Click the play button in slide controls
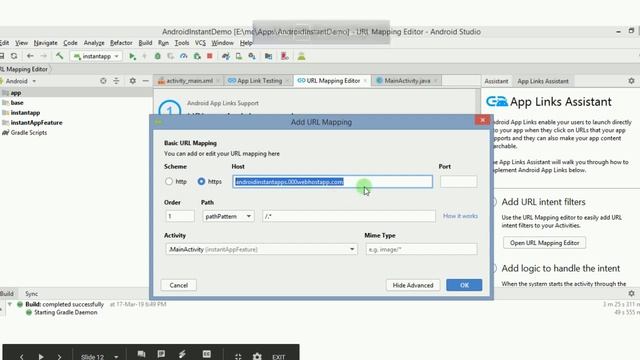The image size is (640, 360). click(41, 356)
